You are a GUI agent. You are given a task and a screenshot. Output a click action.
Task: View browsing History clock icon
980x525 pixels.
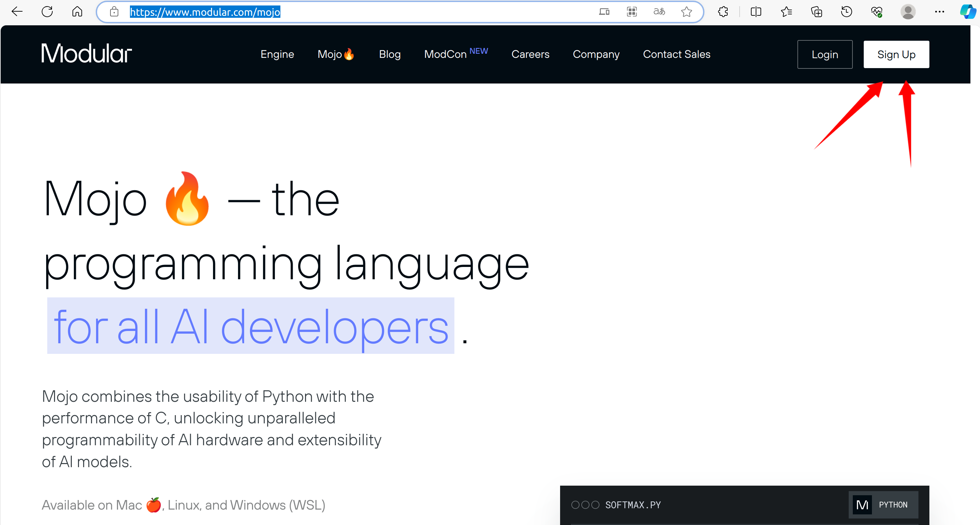tap(846, 12)
